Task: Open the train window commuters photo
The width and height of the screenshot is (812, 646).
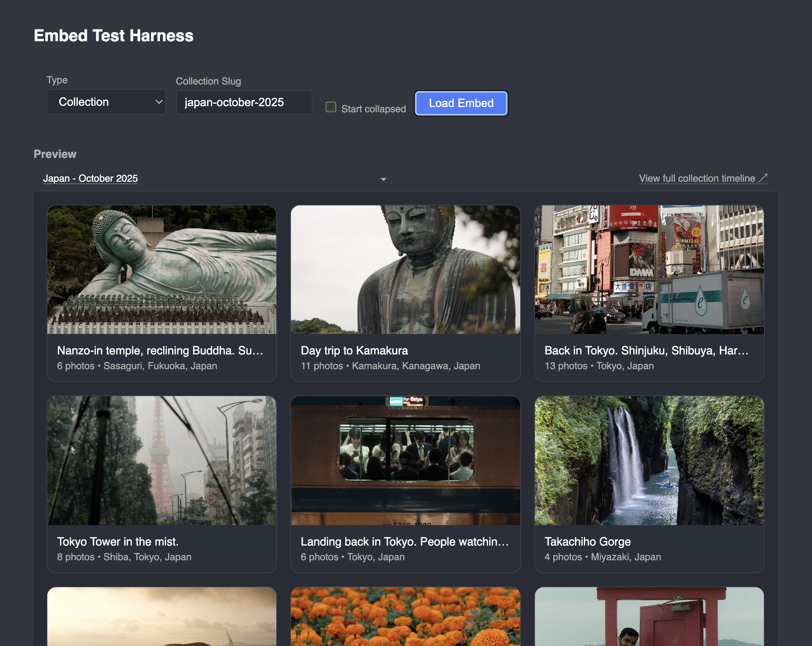Action: 405,461
